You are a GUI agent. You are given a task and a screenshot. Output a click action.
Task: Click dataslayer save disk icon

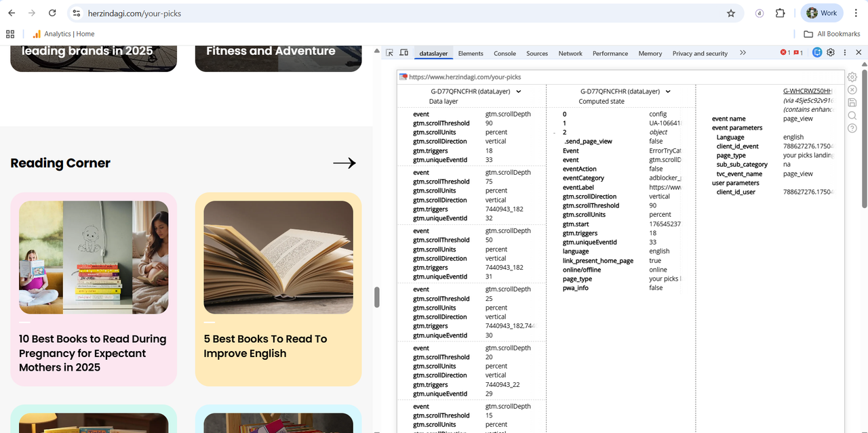tap(852, 102)
